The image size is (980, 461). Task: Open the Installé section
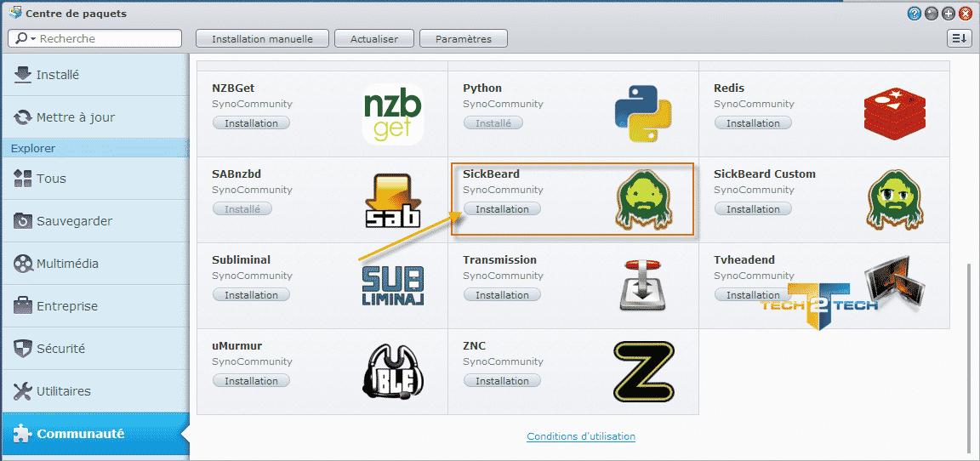(x=95, y=74)
